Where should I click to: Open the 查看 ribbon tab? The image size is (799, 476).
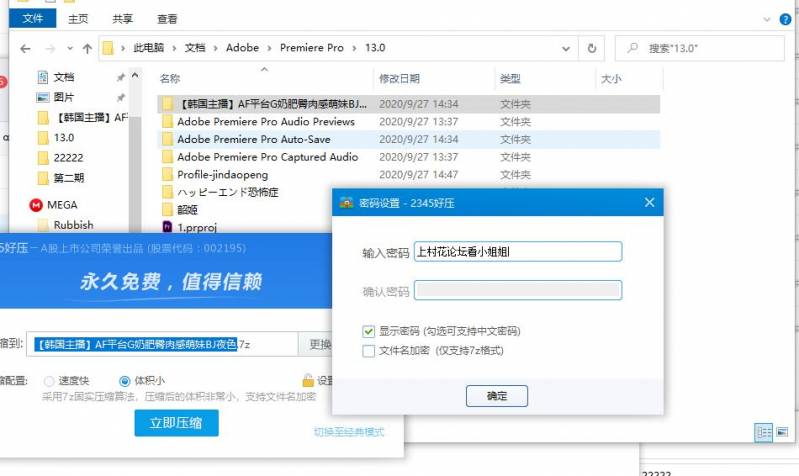167,19
